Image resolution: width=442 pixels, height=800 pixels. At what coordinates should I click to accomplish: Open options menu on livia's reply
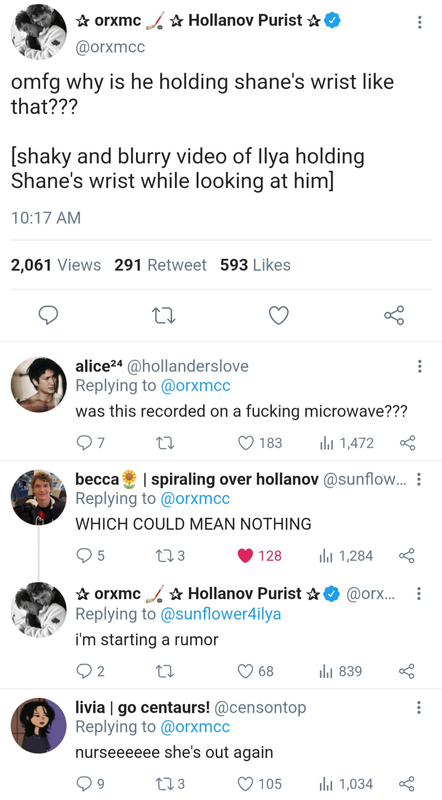(x=419, y=707)
